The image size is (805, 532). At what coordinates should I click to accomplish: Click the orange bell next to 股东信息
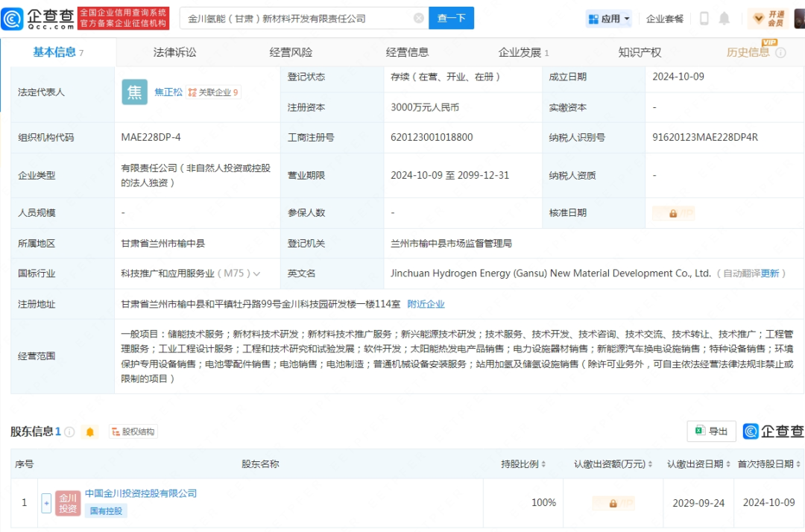click(90, 432)
